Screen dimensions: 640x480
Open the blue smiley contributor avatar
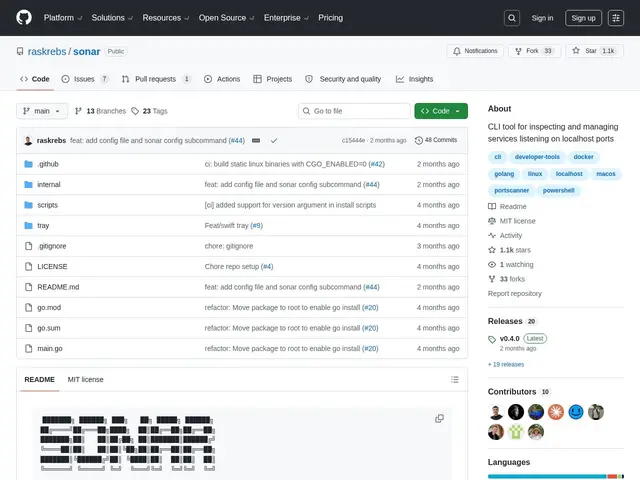click(576, 412)
